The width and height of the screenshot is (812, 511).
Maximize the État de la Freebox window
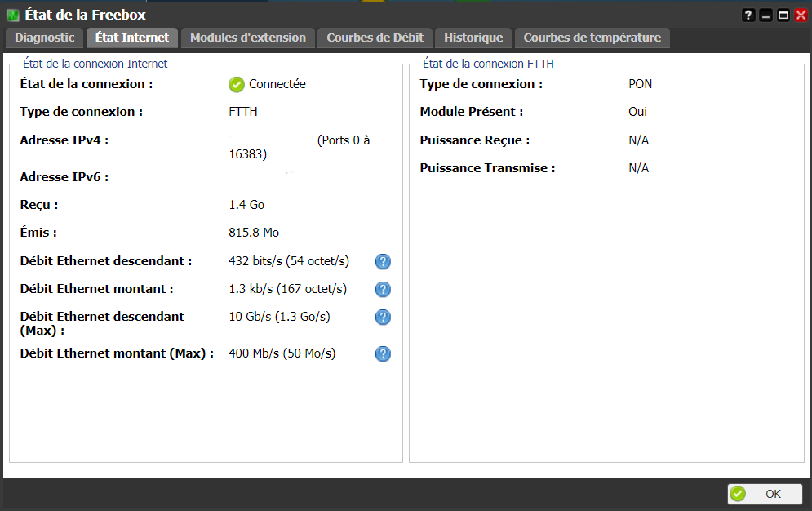783,15
